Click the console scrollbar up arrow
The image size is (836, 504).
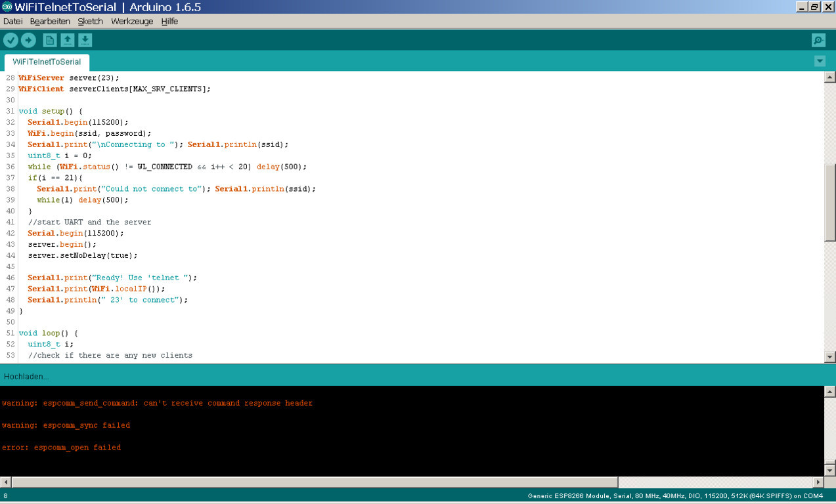829,392
